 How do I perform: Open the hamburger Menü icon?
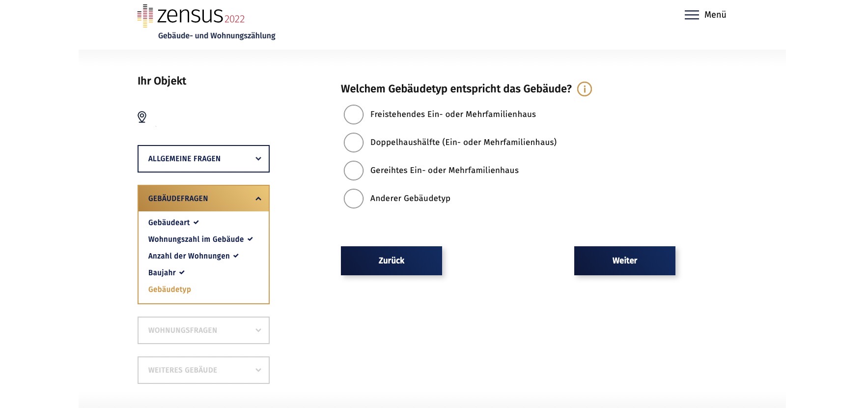692,15
